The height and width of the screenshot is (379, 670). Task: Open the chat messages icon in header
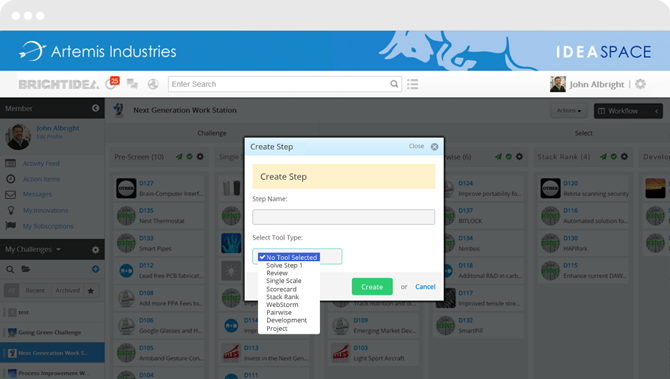(x=132, y=84)
